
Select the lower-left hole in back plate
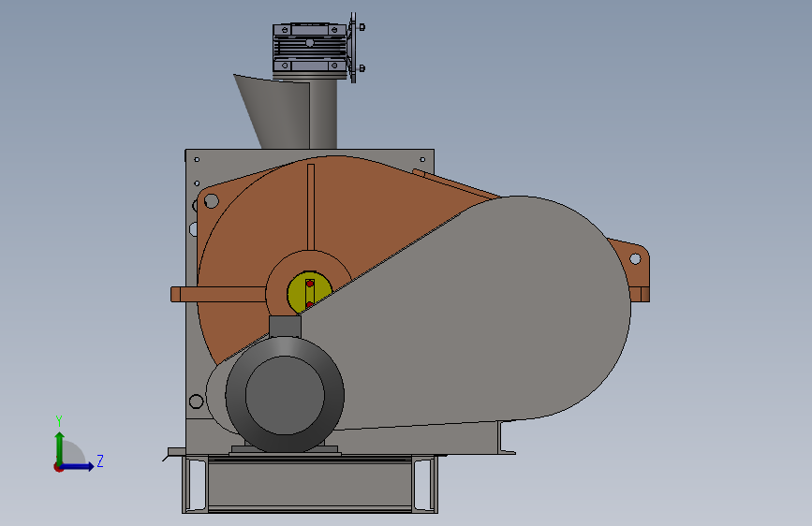197,402
